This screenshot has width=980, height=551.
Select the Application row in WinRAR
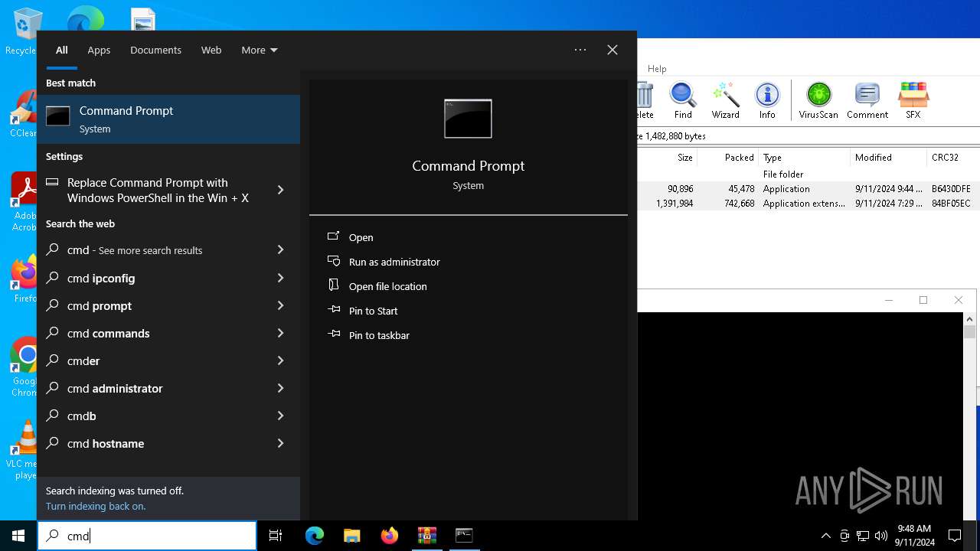pyautogui.click(x=808, y=188)
